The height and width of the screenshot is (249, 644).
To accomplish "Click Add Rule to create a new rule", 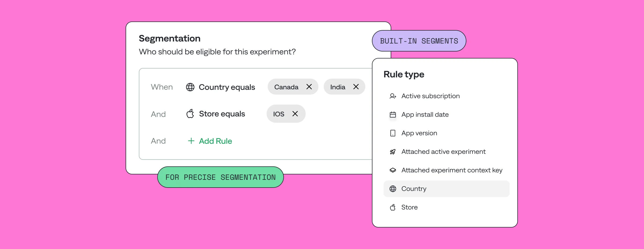I will (x=215, y=141).
